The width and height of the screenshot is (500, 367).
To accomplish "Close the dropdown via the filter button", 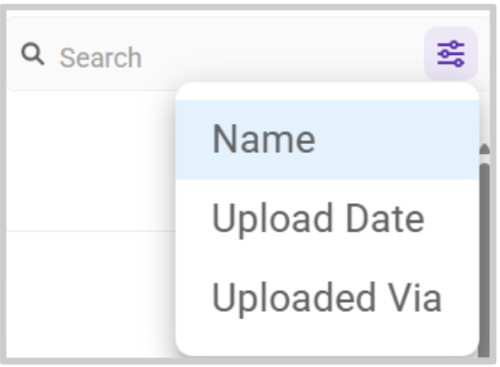I will (451, 54).
